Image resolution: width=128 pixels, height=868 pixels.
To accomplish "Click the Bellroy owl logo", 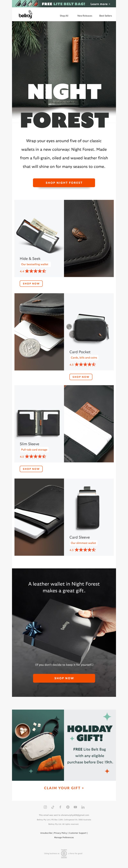I will (x=25, y=15).
